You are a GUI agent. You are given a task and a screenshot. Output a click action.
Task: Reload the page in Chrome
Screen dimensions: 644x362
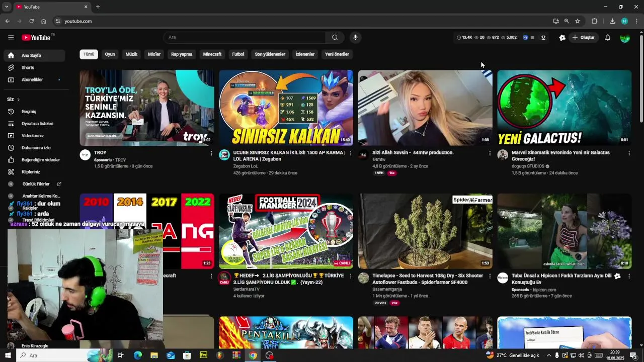click(31, 21)
